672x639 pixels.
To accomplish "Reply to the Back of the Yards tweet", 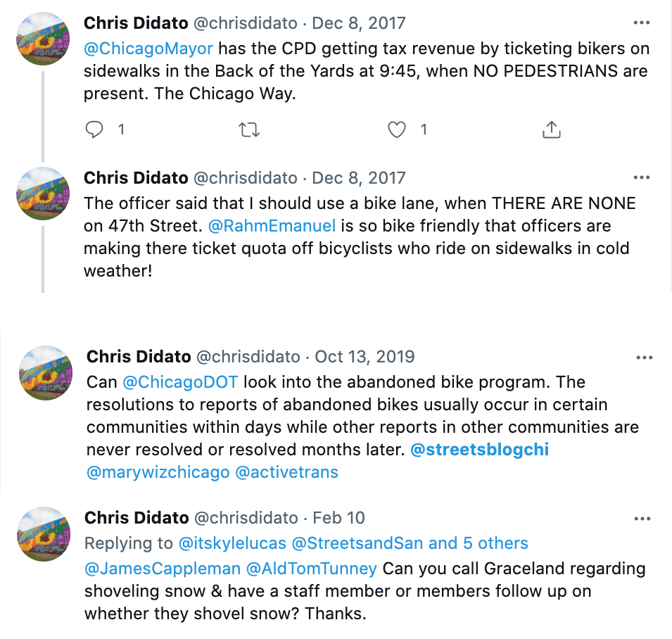I will [x=94, y=129].
